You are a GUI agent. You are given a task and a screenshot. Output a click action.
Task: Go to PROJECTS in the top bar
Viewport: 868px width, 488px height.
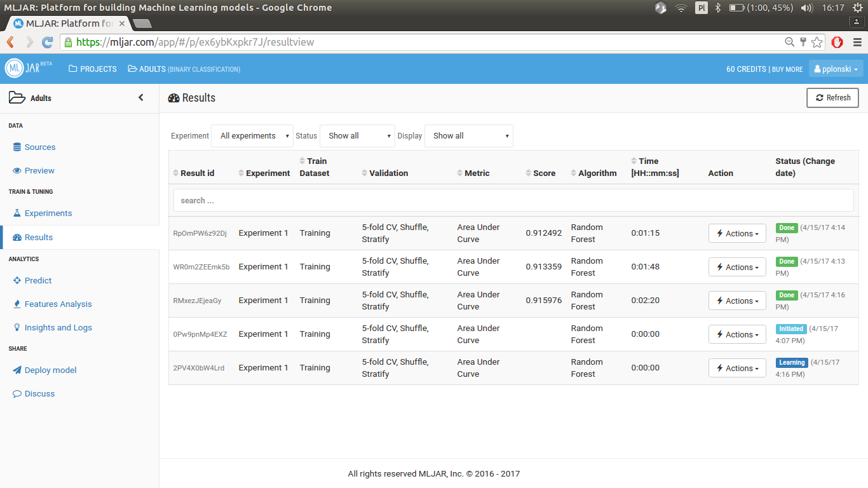(93, 69)
